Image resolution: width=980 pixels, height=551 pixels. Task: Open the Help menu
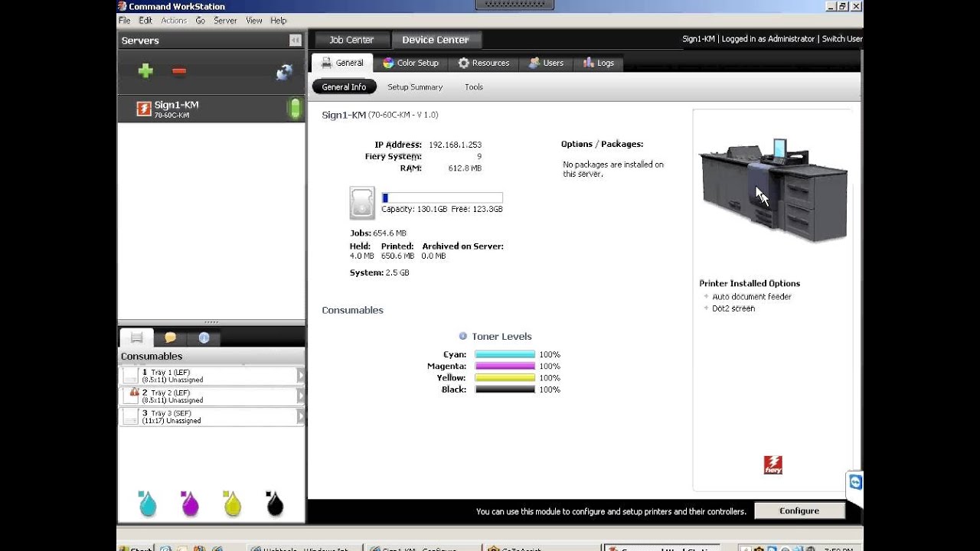pos(279,21)
